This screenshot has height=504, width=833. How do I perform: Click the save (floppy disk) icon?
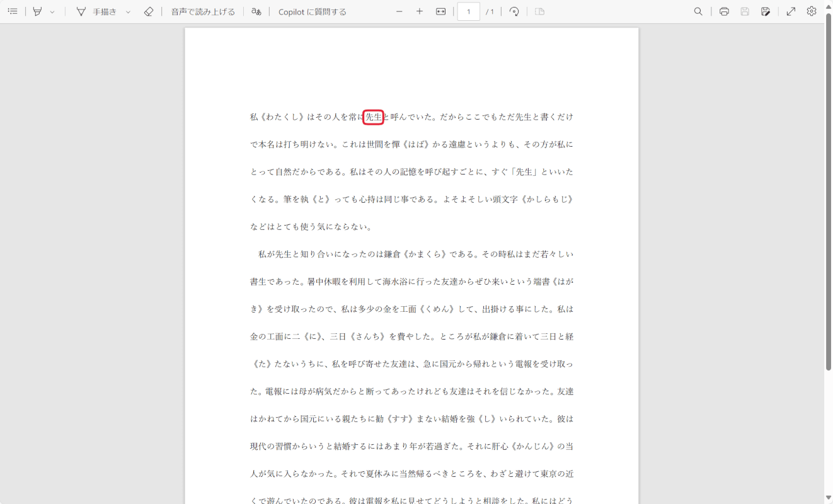745,11
